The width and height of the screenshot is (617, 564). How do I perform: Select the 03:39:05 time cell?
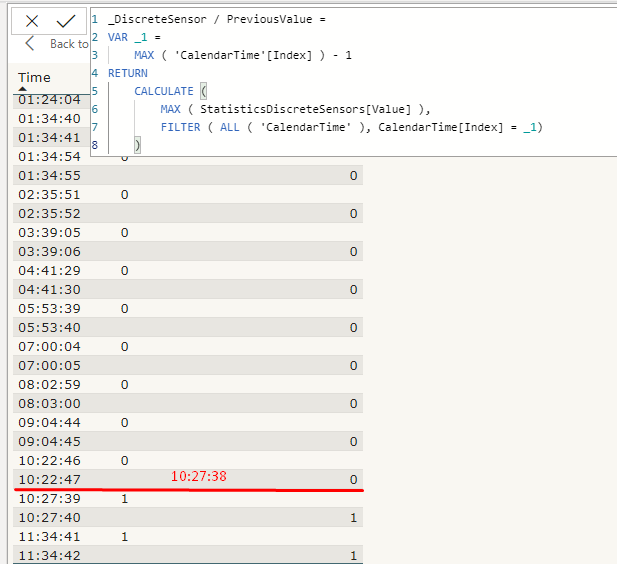pyautogui.click(x=49, y=233)
